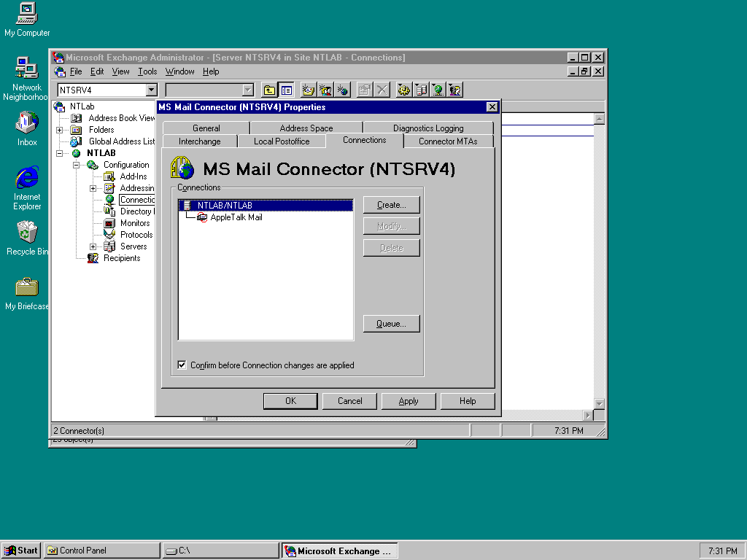747x560 pixels.
Task: Click the Delete X toolbar icon
Action: tap(382, 90)
